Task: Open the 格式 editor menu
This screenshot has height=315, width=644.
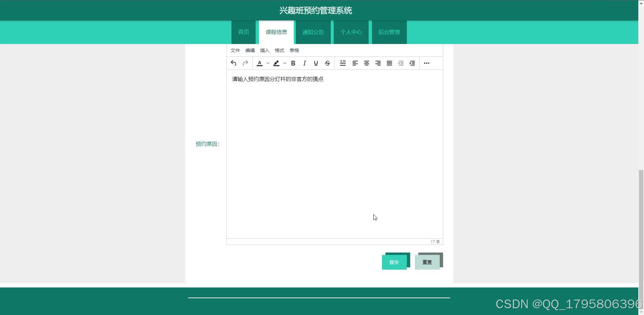Action: pos(279,50)
